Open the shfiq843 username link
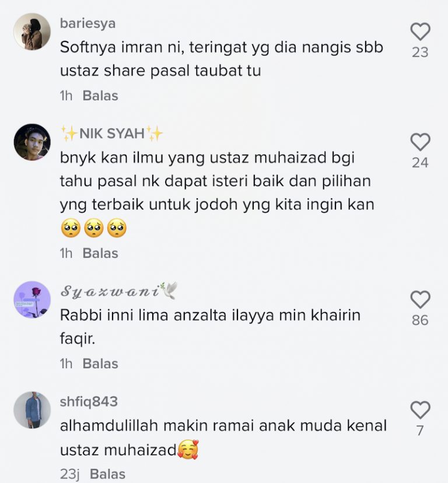This screenshot has height=483, width=448. tap(89, 402)
